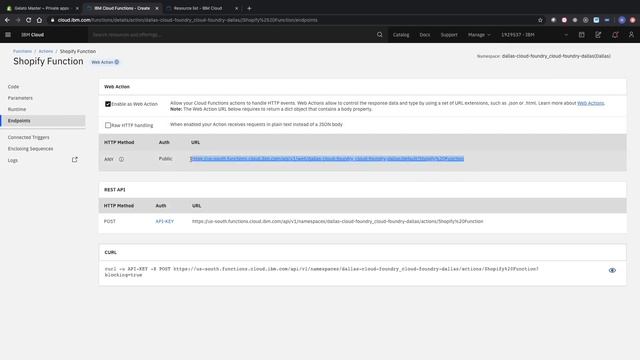
Task: Open the Catalog link in header
Action: click(401, 35)
